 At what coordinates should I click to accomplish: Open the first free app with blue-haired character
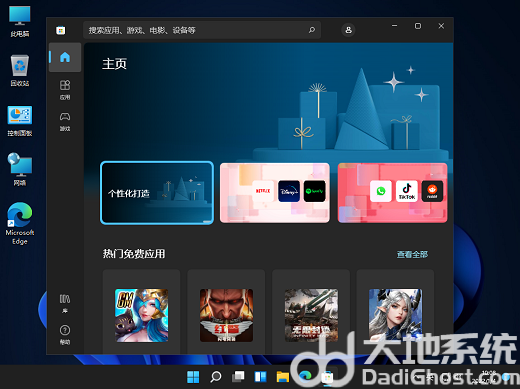(142, 315)
